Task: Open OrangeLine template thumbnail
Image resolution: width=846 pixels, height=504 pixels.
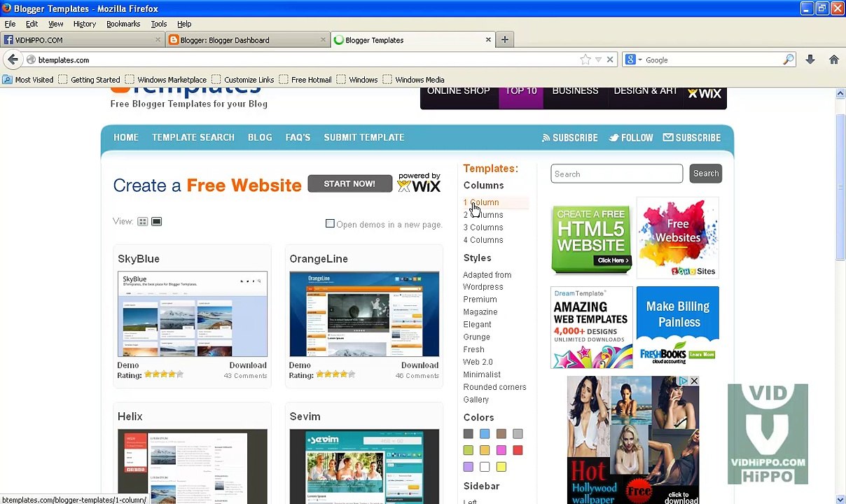Action: tap(364, 314)
